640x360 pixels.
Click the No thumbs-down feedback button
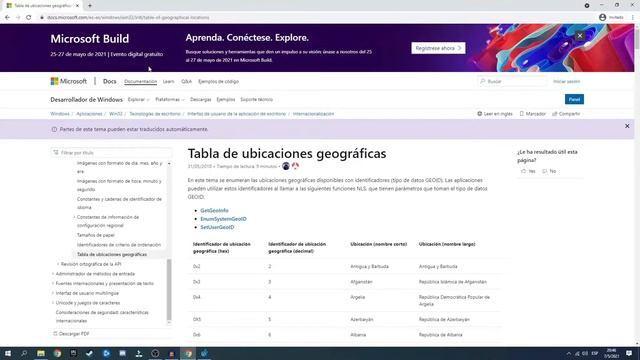coord(549,171)
